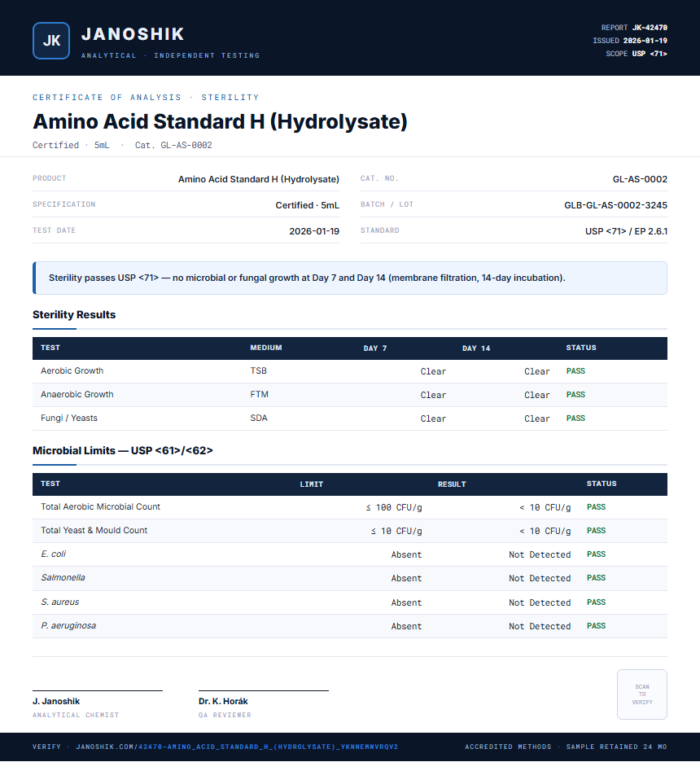Click the Certificate of Analysis · Sterility label

point(146,98)
